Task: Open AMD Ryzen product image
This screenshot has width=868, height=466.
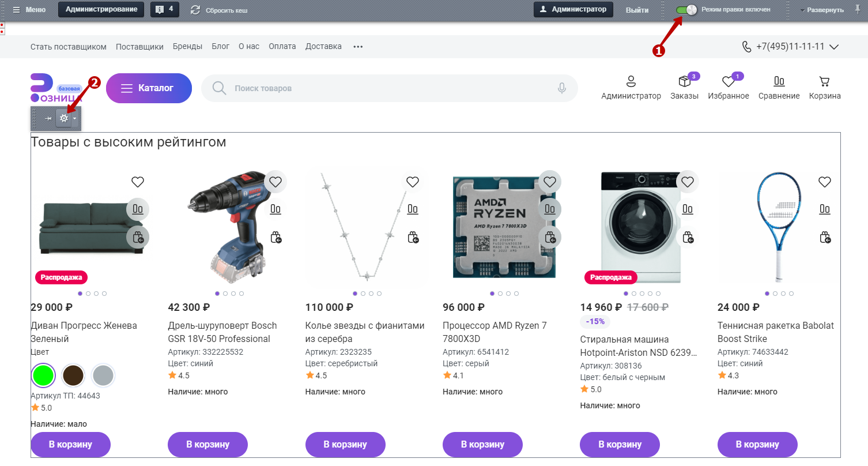Action: pos(504,228)
